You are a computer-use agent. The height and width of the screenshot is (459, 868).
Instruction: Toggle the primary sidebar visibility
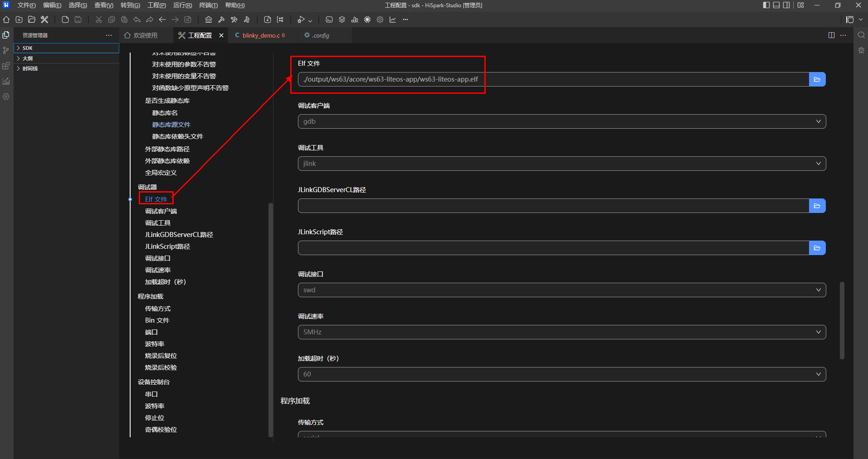766,5
